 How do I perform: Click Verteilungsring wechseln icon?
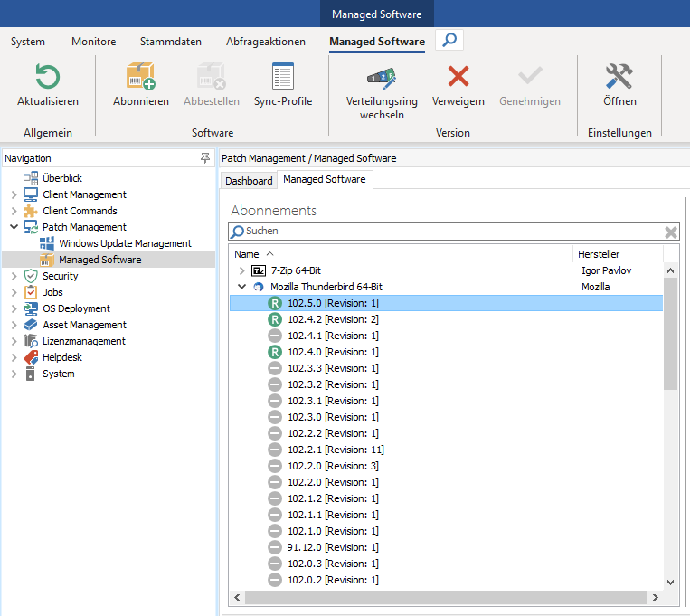click(x=382, y=78)
